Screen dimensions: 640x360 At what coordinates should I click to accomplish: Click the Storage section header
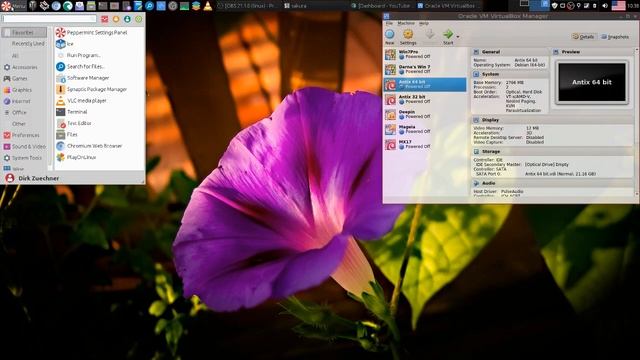(552, 151)
